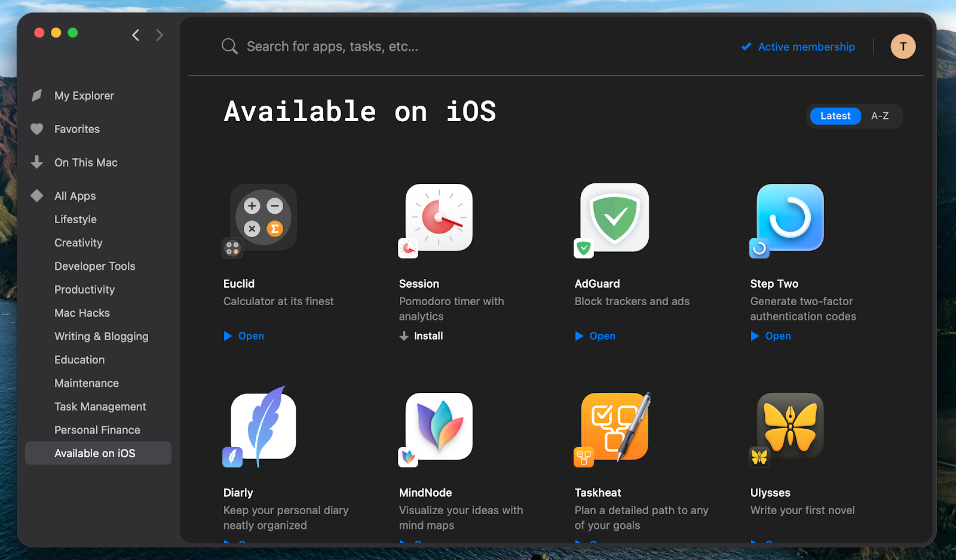Click the MindNode app title
The height and width of the screenshot is (560, 956).
[x=425, y=493]
